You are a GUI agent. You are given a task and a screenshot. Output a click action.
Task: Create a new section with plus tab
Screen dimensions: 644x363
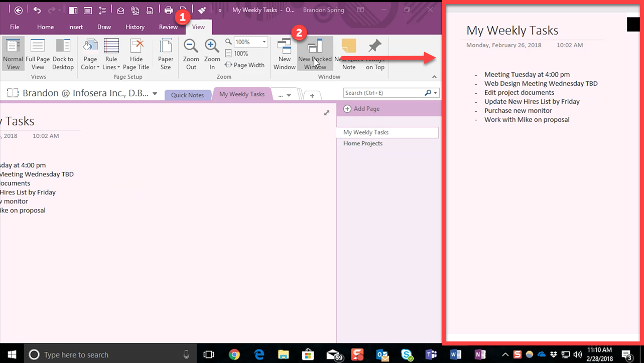(312, 95)
